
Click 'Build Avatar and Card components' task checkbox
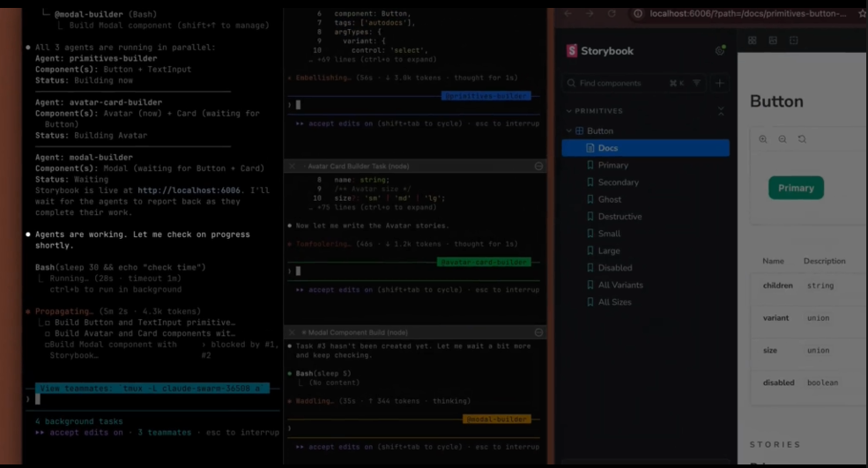tap(47, 333)
